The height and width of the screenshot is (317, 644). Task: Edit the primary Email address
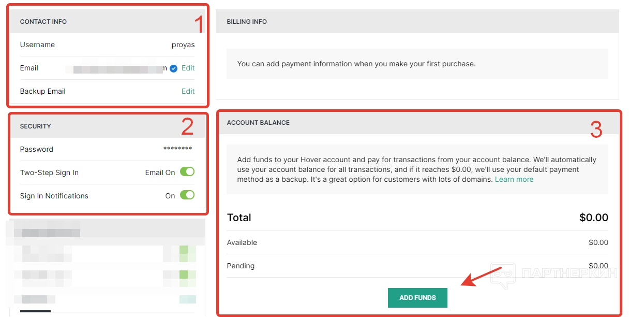coord(188,68)
